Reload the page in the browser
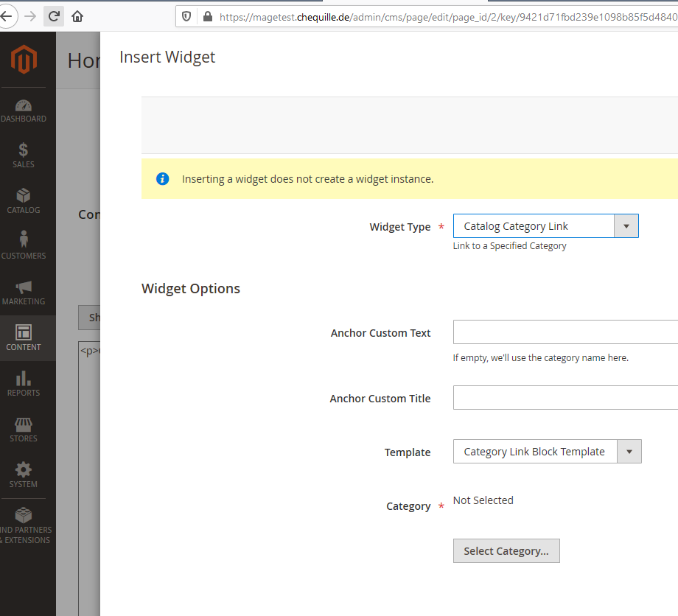This screenshot has width=678, height=616. pos(52,15)
